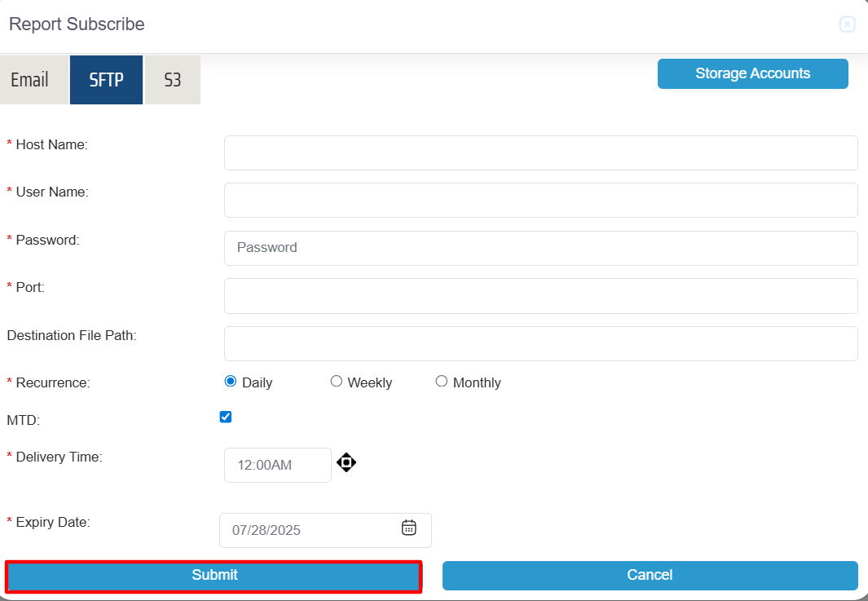Image resolution: width=868 pixels, height=601 pixels.
Task: Uncheck the MTD checkbox
Action: pos(226,418)
